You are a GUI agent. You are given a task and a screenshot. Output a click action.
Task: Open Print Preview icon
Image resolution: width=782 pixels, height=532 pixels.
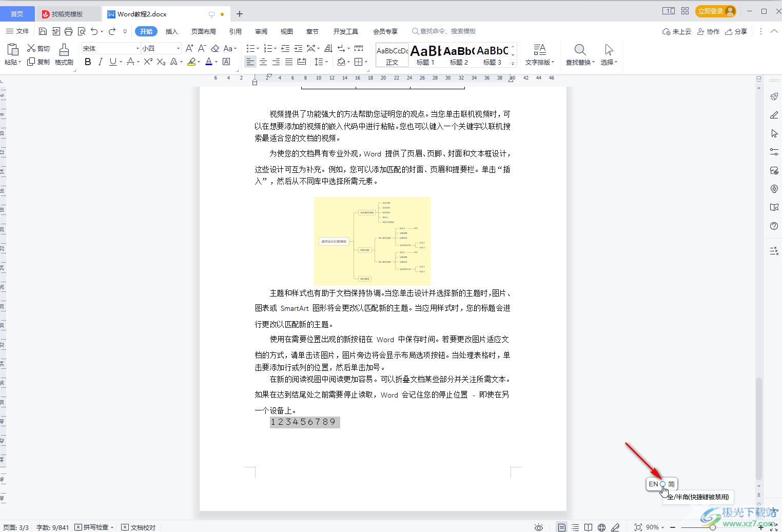click(x=82, y=31)
